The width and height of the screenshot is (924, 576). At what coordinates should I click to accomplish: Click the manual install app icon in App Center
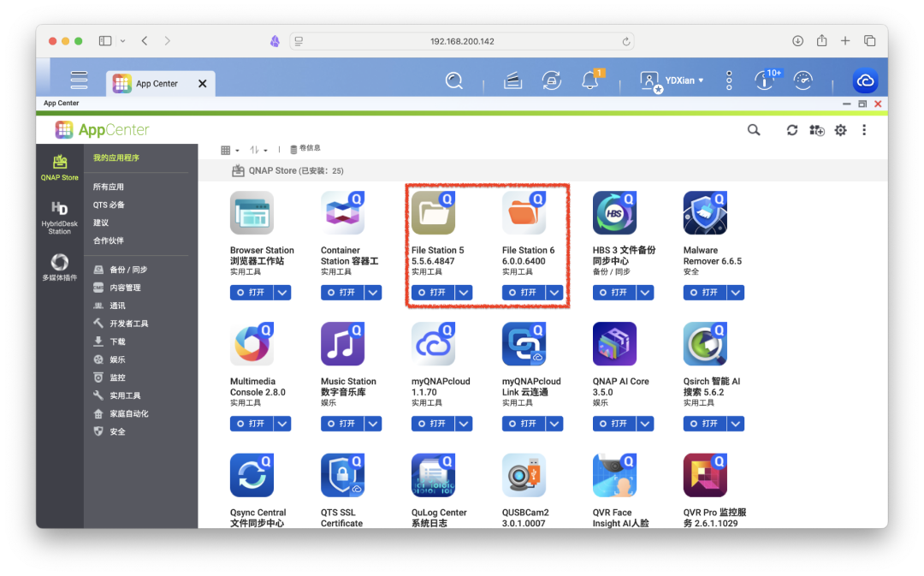tap(817, 129)
